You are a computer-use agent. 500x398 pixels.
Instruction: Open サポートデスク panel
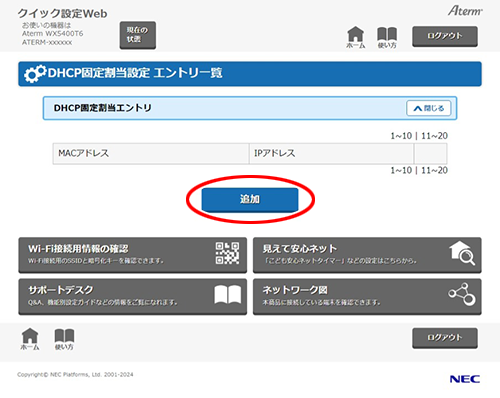(133, 297)
